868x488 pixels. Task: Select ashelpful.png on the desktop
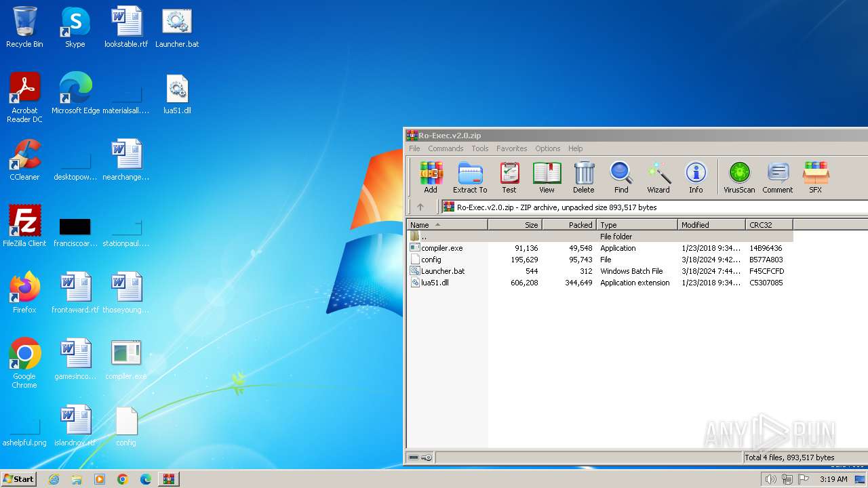[24, 431]
